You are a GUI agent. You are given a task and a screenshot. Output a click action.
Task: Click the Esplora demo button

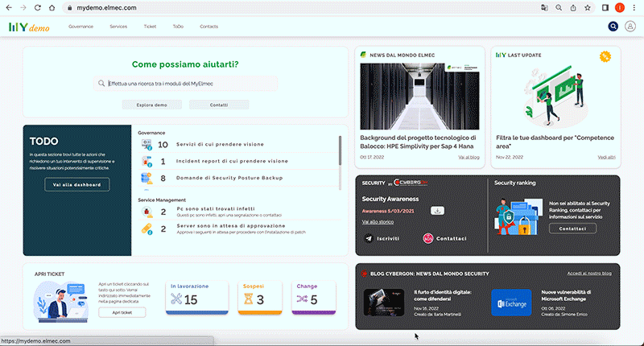(149, 105)
